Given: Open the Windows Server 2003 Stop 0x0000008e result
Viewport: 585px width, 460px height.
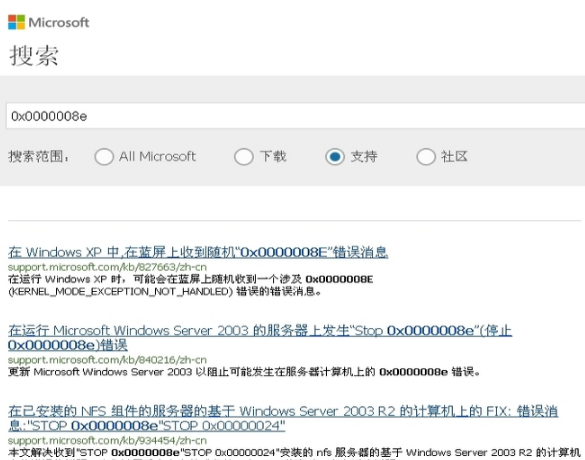Looking at the screenshot, I should pyautogui.click(x=260, y=338).
